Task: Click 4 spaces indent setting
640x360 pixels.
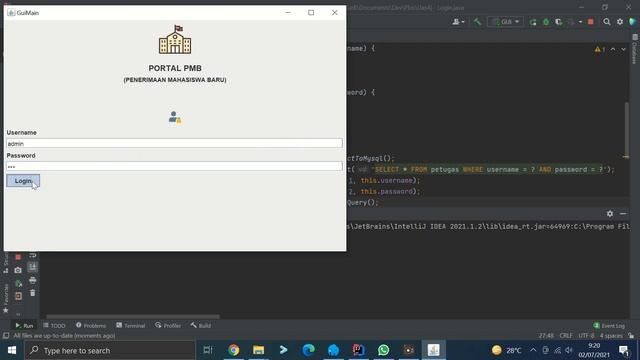Action: 611,336
